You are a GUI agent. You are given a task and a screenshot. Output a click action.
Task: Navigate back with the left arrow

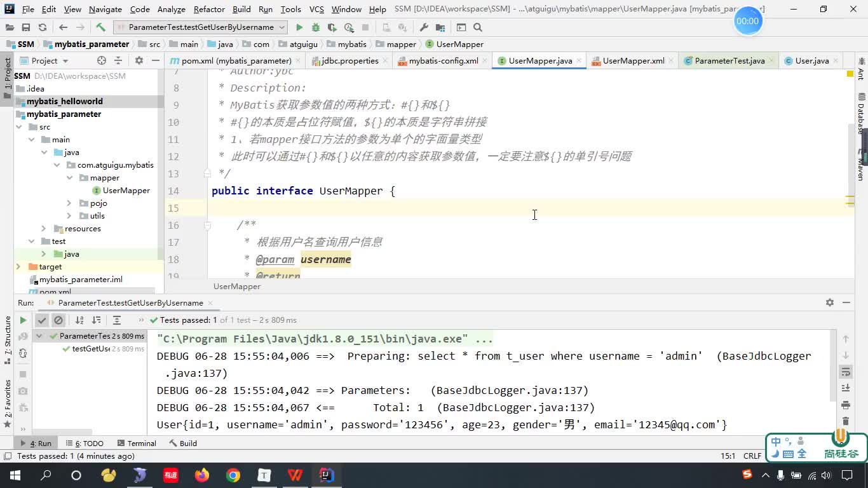tap(63, 27)
